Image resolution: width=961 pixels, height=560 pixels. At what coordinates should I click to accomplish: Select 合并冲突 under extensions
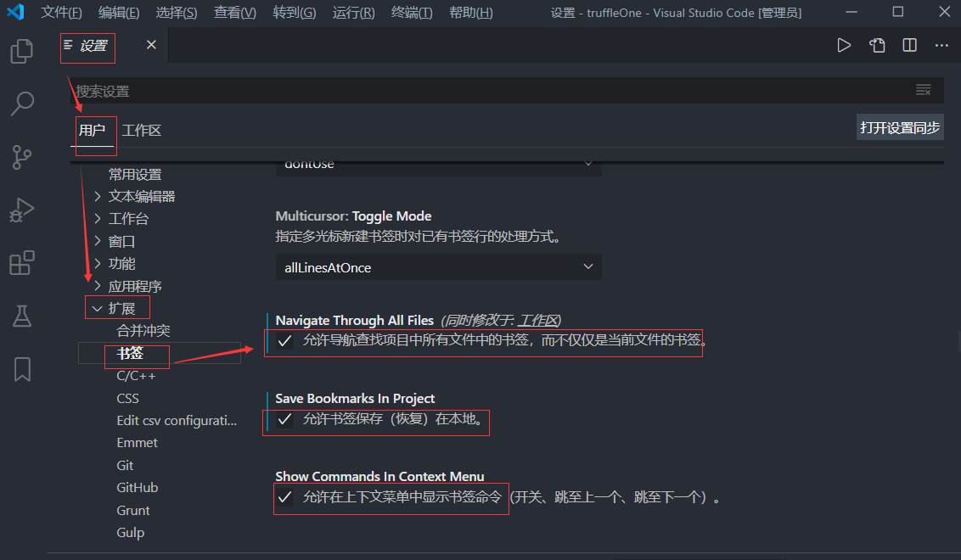coord(143,330)
